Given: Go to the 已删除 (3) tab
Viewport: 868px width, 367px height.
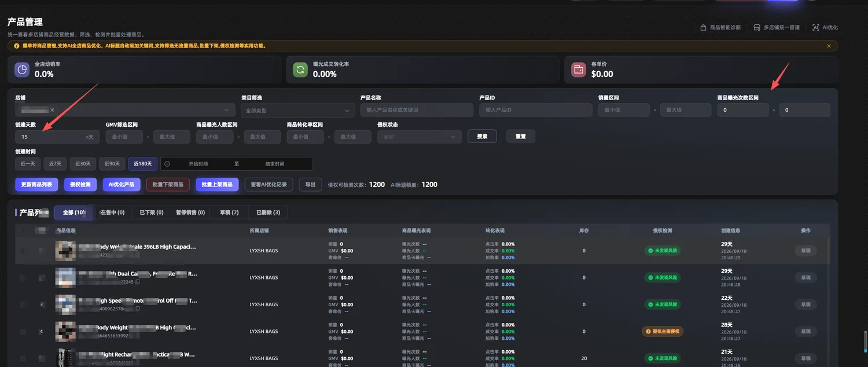Looking at the screenshot, I should coord(268,212).
